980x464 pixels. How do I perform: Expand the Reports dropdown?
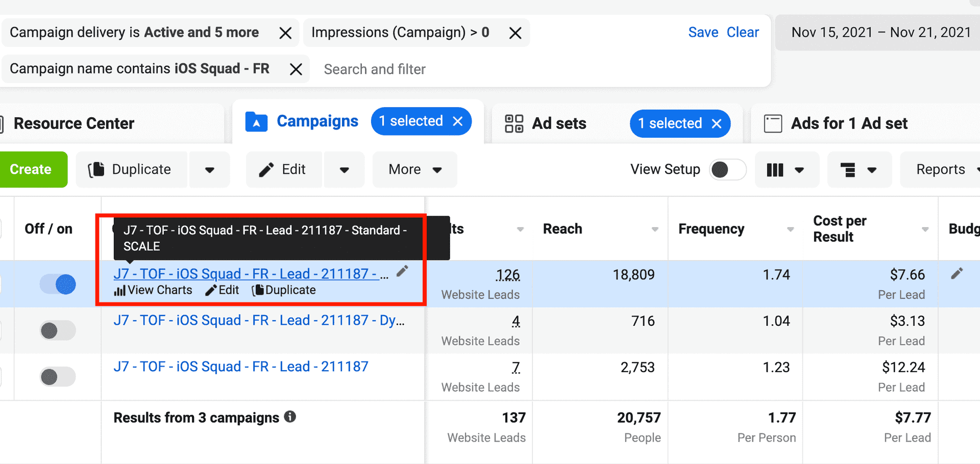945,169
